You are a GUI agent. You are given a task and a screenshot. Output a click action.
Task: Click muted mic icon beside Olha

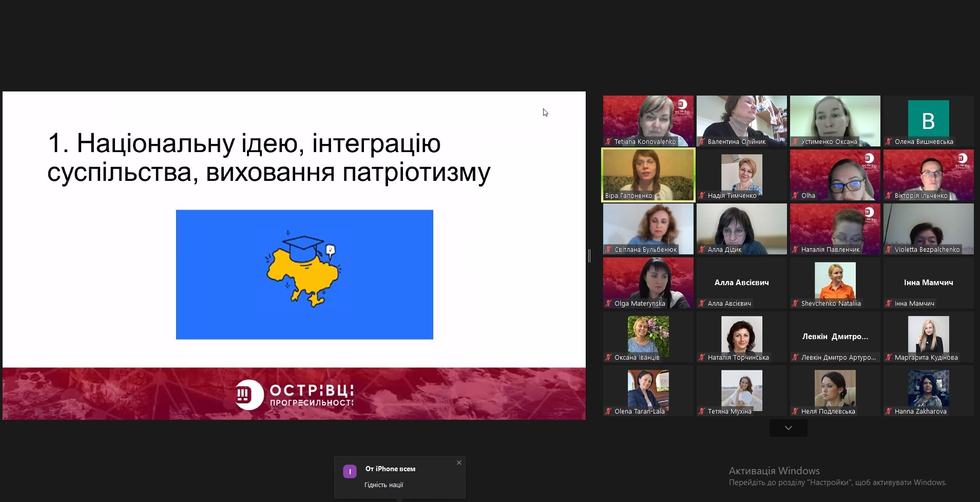[x=795, y=196]
